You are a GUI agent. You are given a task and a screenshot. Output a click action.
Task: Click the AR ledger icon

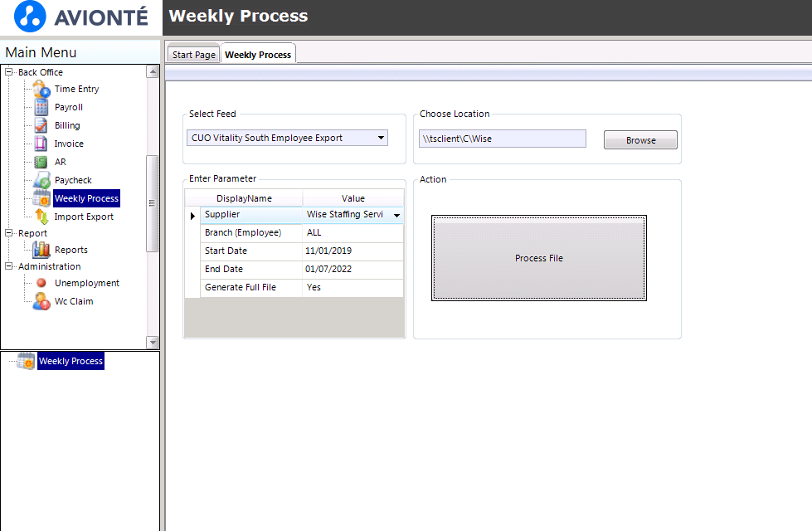[x=41, y=162]
